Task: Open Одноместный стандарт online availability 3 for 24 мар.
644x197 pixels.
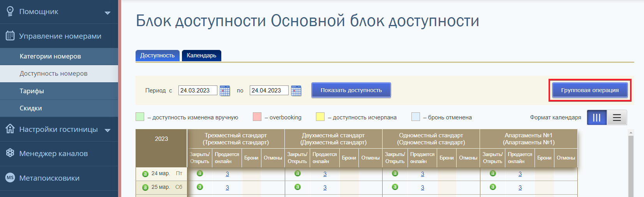Action: (x=422, y=174)
